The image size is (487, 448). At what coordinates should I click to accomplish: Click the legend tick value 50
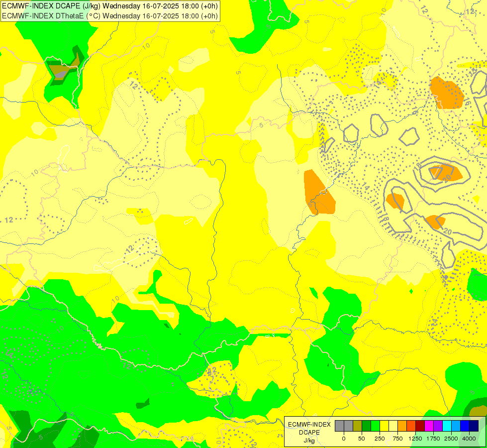[362, 439]
